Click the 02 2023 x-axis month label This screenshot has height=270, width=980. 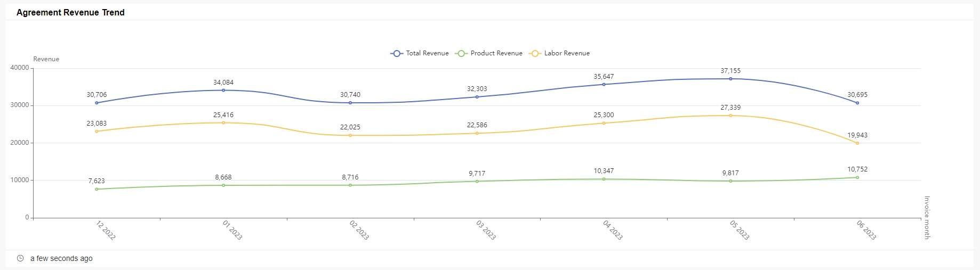(x=359, y=231)
